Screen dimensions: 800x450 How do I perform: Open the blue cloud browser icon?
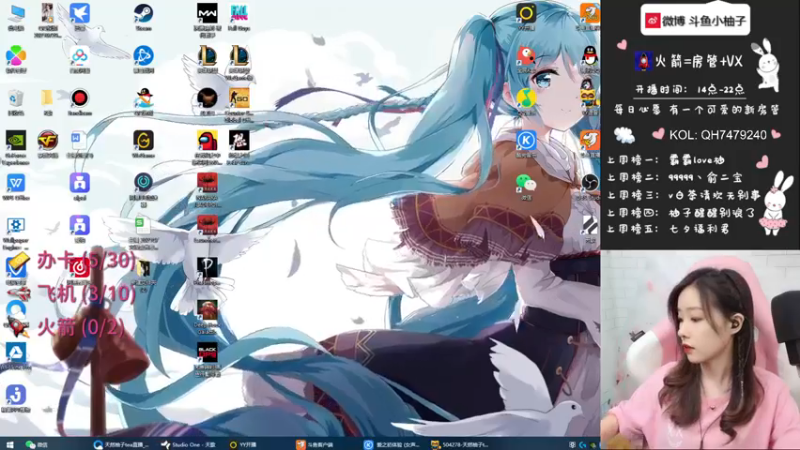click(16, 310)
